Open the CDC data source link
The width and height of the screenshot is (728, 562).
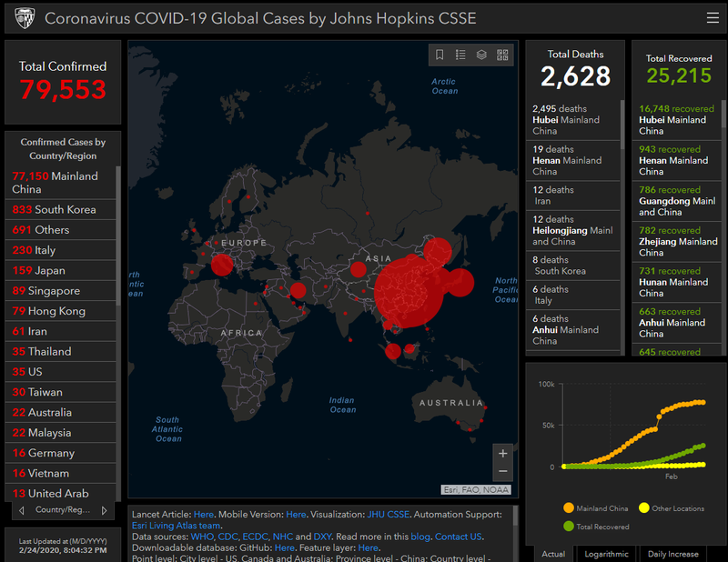pyautogui.click(x=228, y=537)
